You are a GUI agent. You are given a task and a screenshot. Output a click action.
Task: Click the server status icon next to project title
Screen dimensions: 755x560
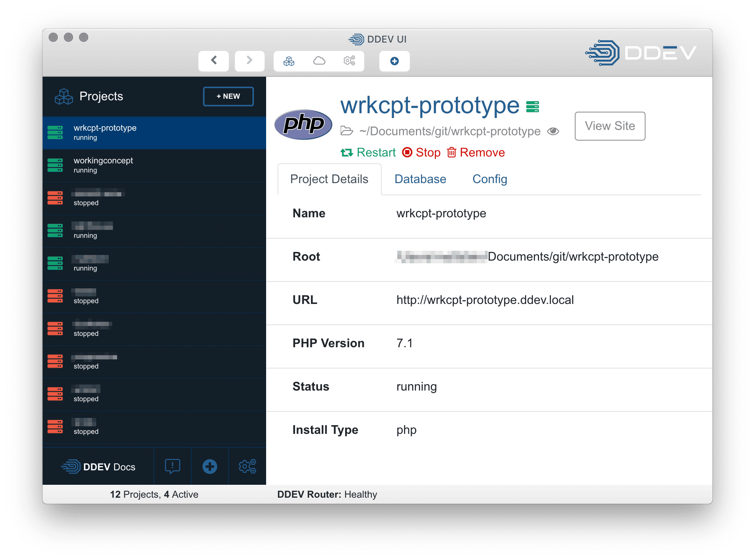coord(533,107)
